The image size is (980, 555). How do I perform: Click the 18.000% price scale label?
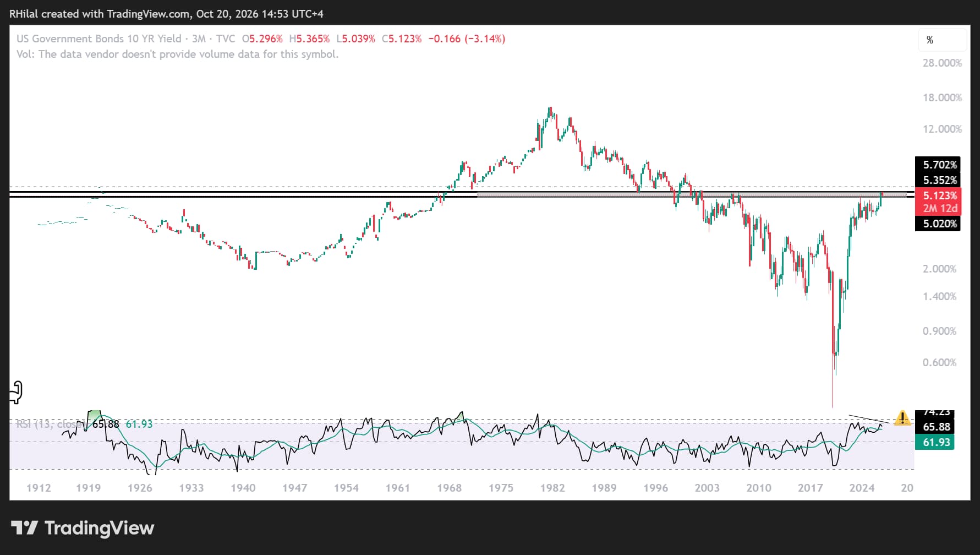[x=942, y=97]
